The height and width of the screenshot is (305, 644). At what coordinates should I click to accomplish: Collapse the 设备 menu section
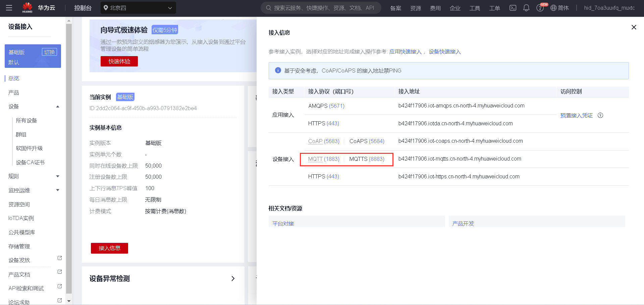[x=58, y=106]
